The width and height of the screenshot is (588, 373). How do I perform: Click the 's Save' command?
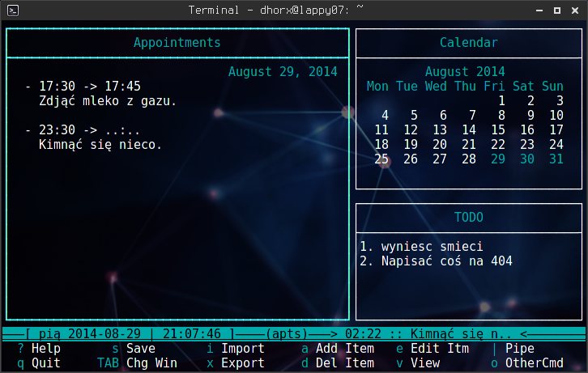click(134, 349)
